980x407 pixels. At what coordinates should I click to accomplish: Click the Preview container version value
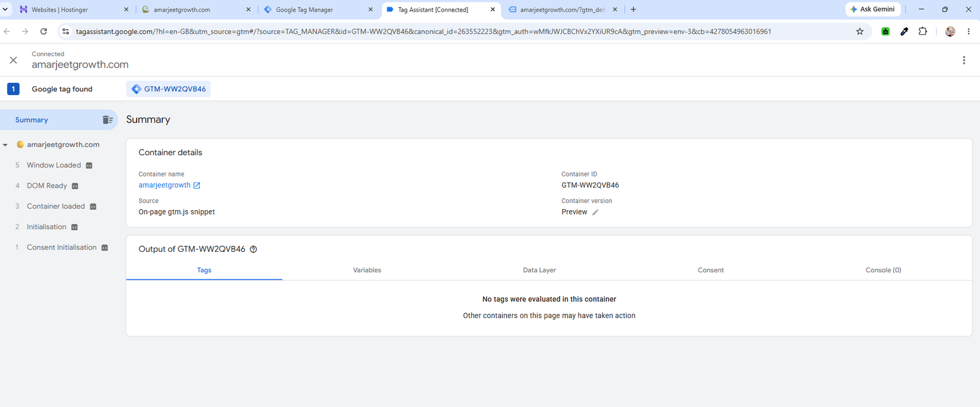tap(575, 212)
